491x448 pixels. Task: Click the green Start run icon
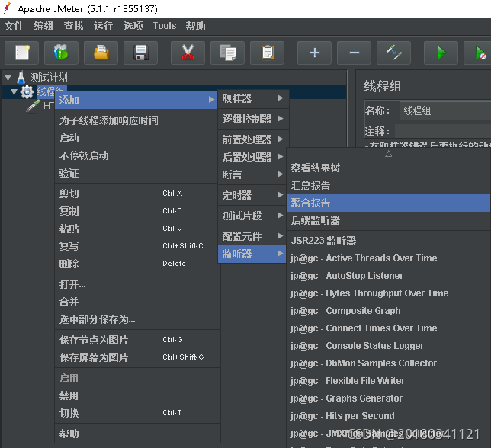click(x=441, y=53)
